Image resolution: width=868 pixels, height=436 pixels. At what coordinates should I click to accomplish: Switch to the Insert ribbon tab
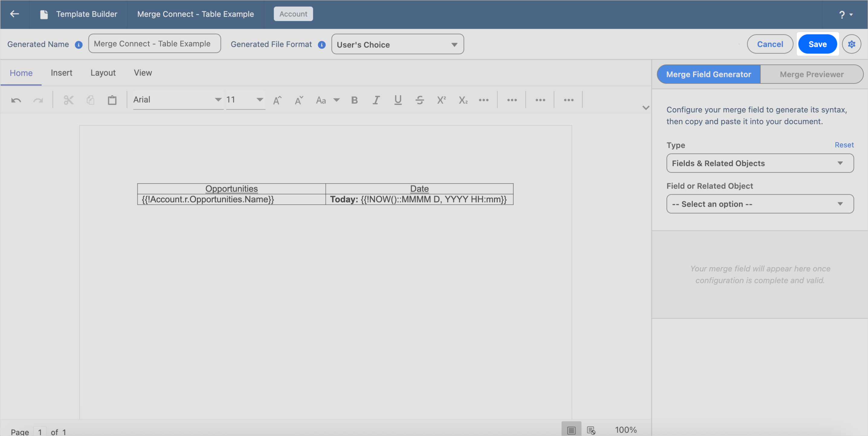pos(61,73)
